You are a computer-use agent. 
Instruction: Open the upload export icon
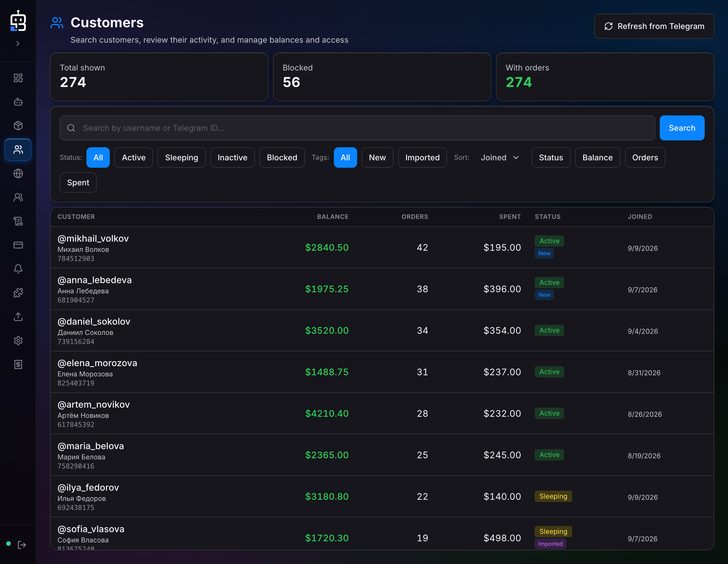(x=18, y=317)
